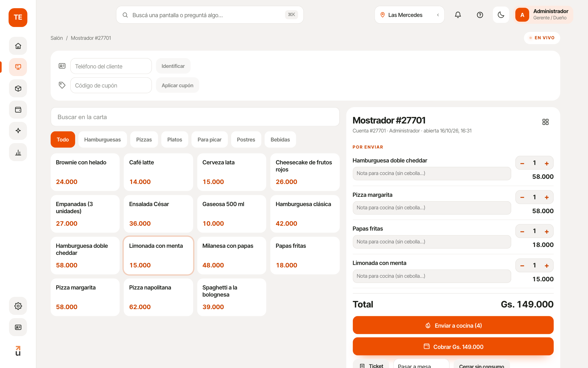Open the wallet cash register sidebar icon
This screenshot has height=368, width=588.
pyautogui.click(x=18, y=110)
